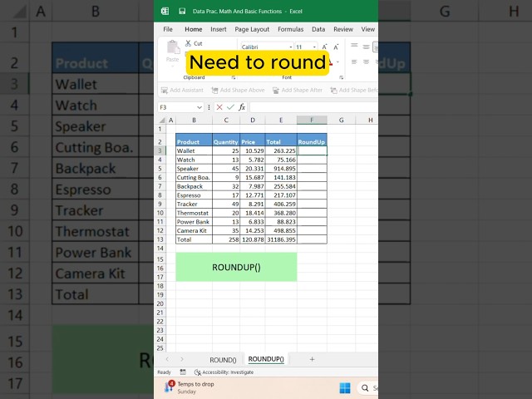The width and height of the screenshot is (532, 399).
Task: Select the ROUNDUP() sheet tab
Action: 266,359
